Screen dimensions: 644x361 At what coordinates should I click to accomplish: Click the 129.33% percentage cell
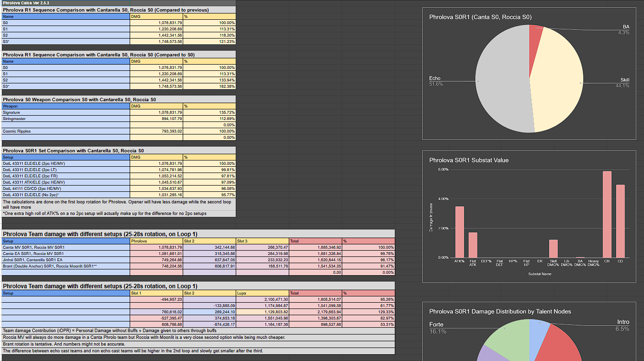pyautogui.click(x=368, y=312)
